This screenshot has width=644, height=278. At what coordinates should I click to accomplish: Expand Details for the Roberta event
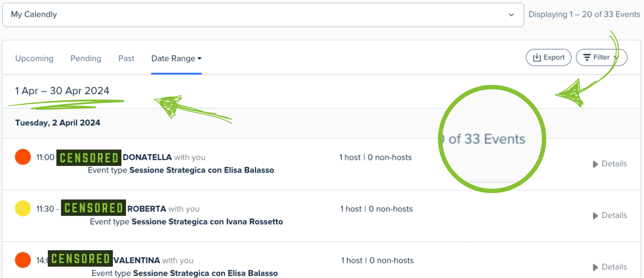pyautogui.click(x=610, y=215)
